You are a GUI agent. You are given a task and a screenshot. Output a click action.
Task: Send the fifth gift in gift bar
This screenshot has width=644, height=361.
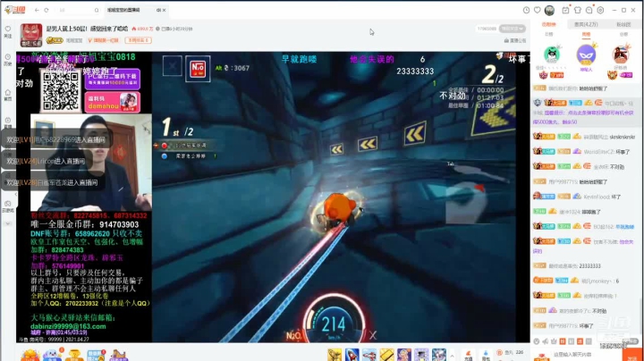click(x=404, y=355)
